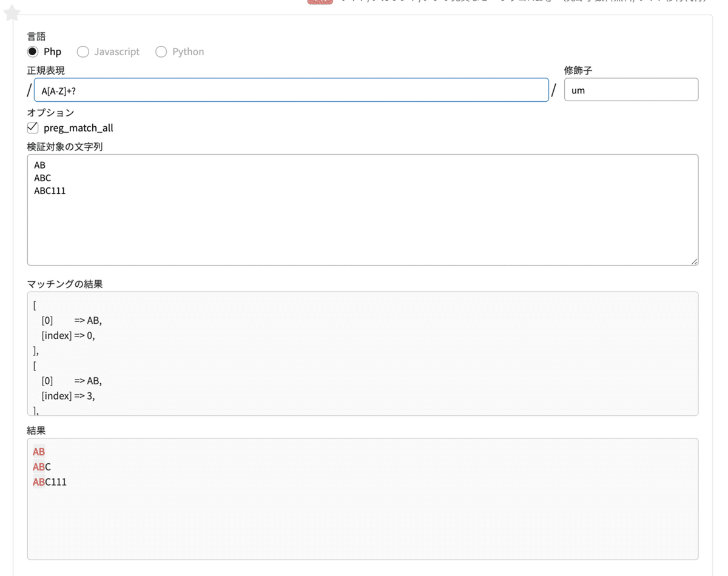
Task: Select the Python language radio button
Action: point(161,52)
